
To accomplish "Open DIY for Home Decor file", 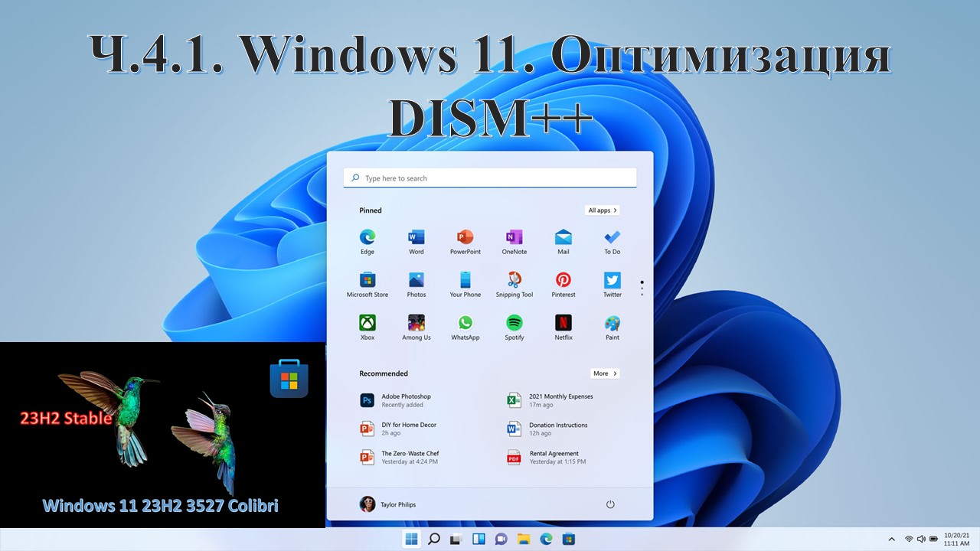I will click(398, 429).
